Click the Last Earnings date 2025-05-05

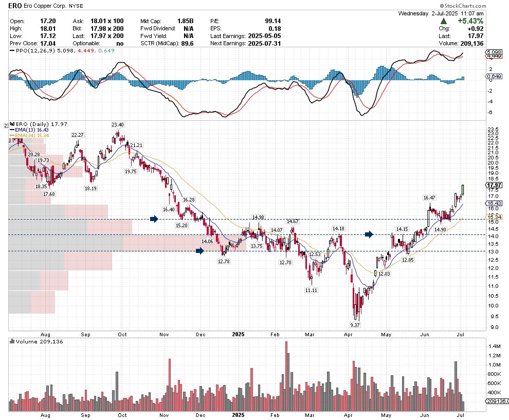pos(264,36)
